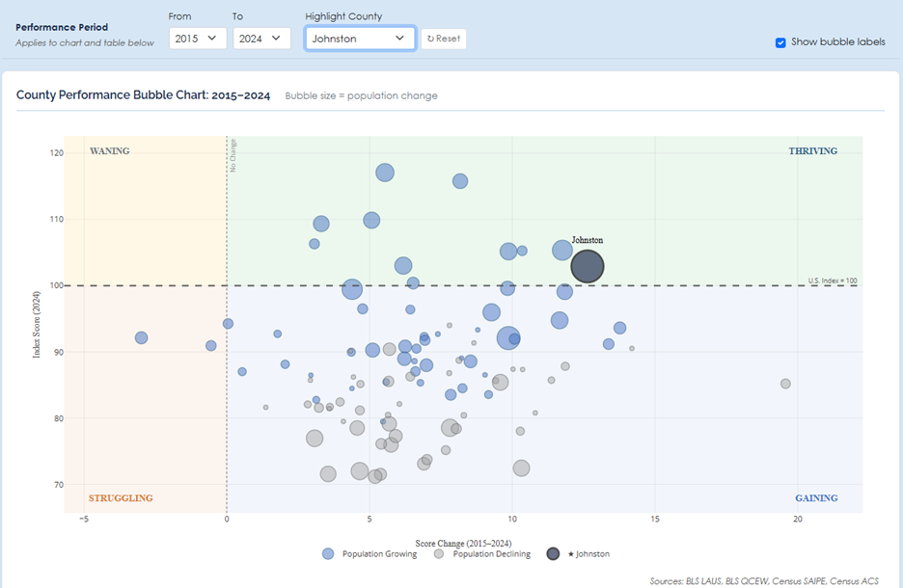
Task: Click the blue bubble directly left of Johnston
Action: [562, 251]
